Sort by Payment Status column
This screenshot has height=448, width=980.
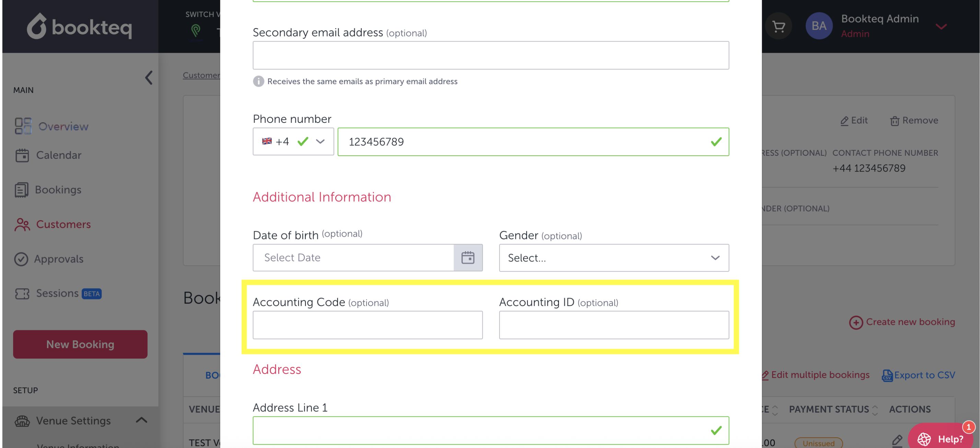(875, 409)
